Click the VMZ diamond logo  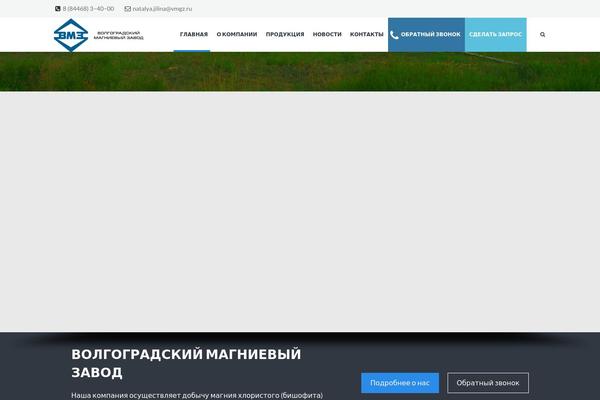(x=71, y=35)
